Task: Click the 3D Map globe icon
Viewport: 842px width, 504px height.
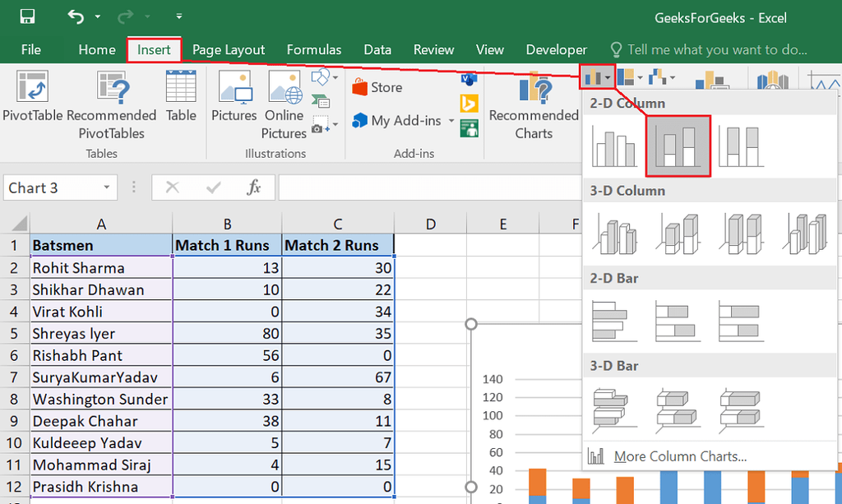Action: (x=772, y=80)
